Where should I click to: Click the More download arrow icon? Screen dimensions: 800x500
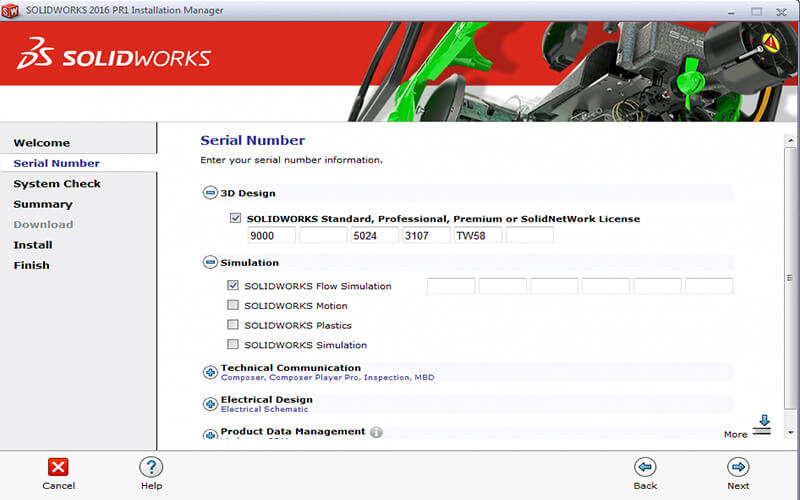(762, 425)
